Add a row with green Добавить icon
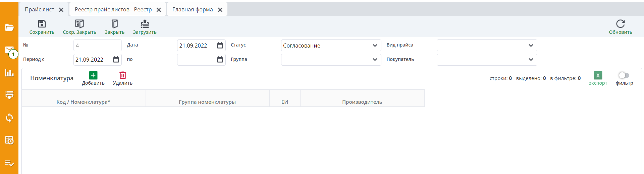Screen dimensions: 644x174 click(93, 76)
